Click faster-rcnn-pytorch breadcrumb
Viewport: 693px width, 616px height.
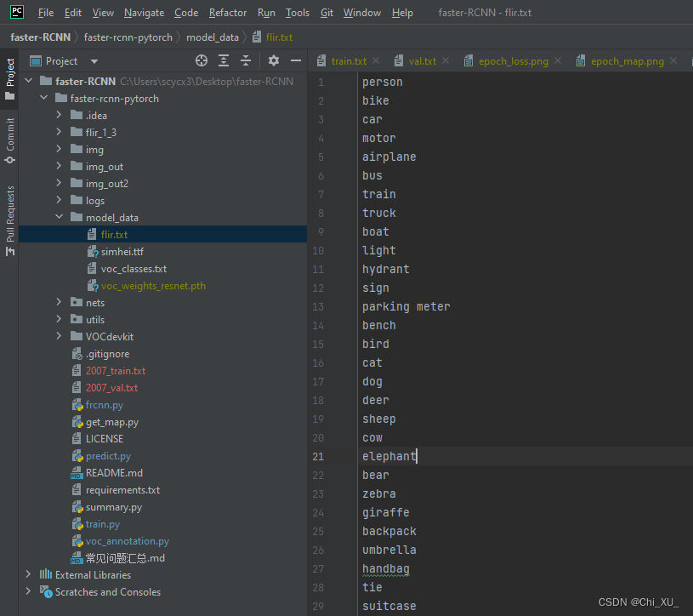pyautogui.click(x=128, y=37)
